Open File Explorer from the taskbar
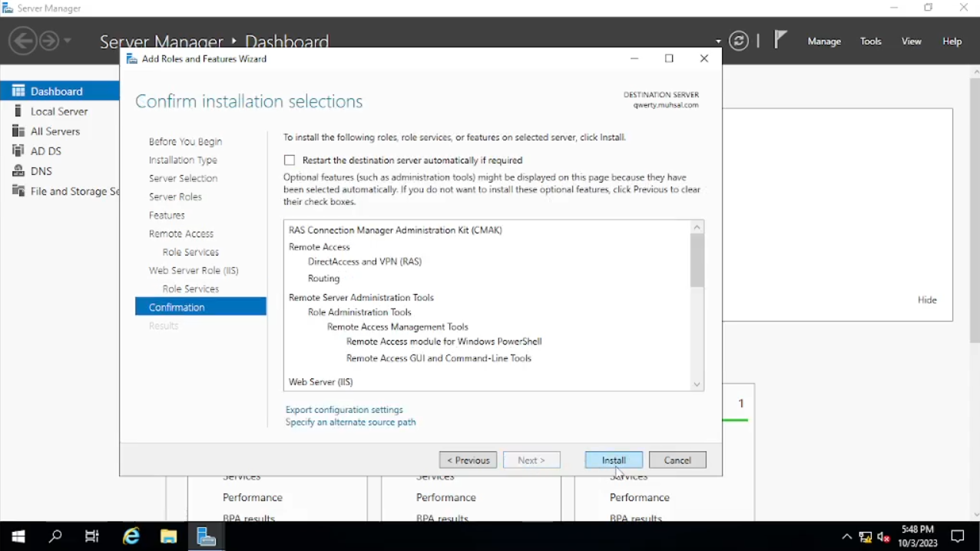Image resolution: width=980 pixels, height=551 pixels. coord(168,536)
